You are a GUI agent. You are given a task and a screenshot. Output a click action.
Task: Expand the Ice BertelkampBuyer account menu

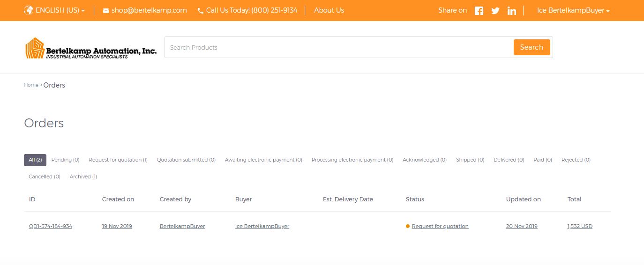click(x=573, y=10)
